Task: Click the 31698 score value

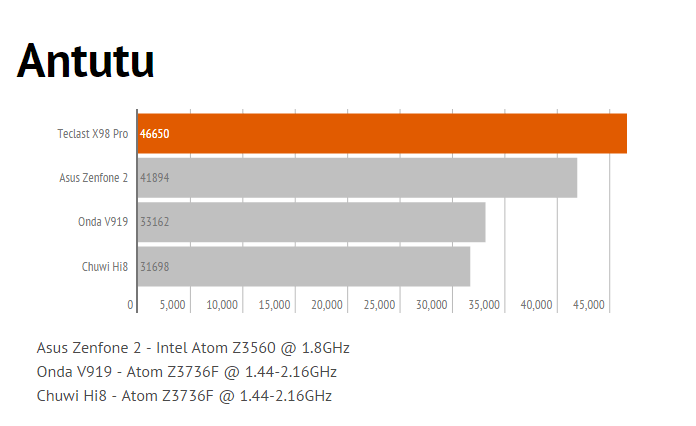Action: 154,266
